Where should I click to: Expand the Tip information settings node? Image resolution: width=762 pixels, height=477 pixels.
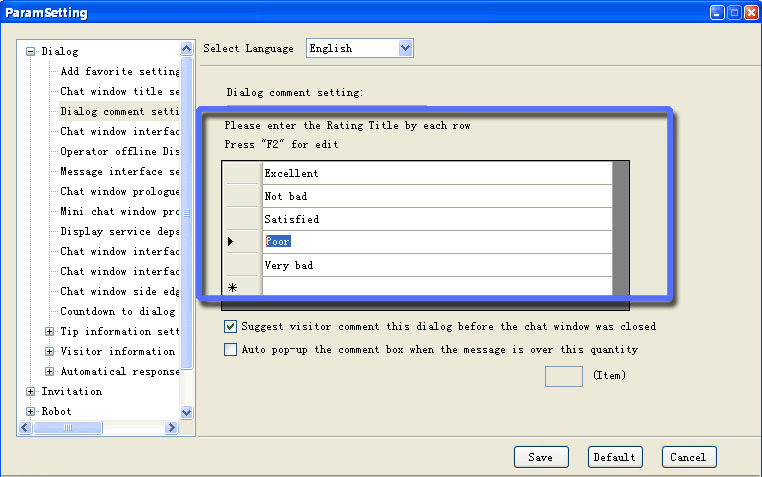click(49, 332)
